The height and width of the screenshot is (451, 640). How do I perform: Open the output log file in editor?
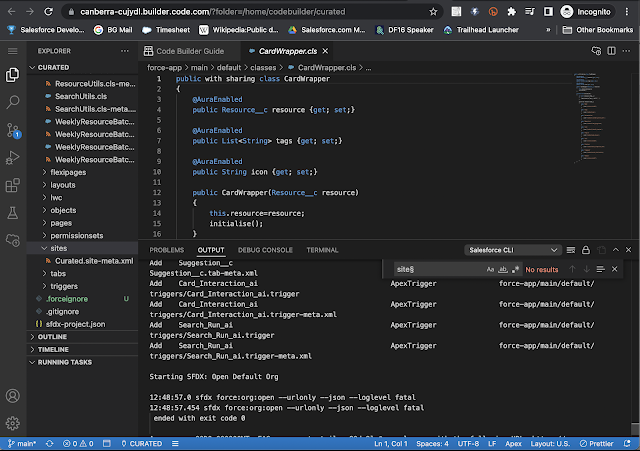pos(601,250)
